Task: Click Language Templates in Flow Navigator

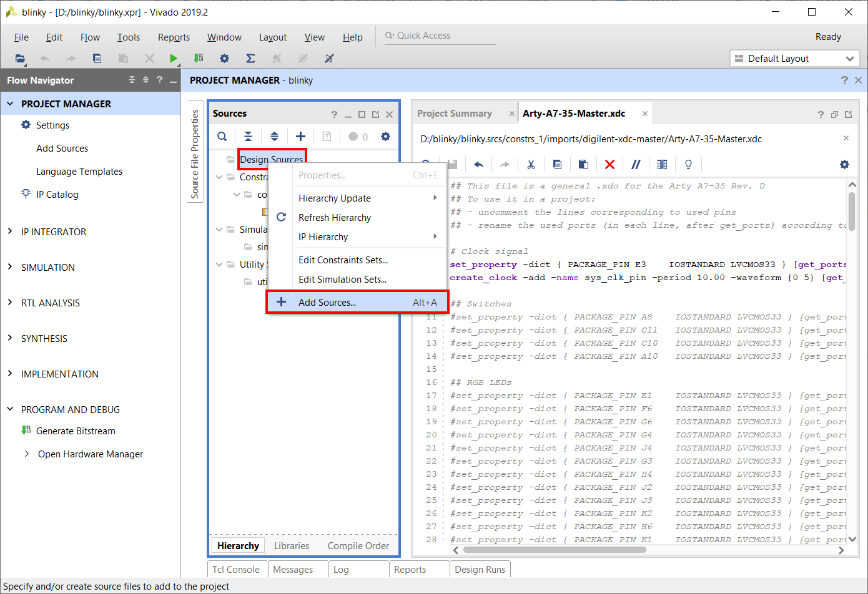Action: (x=79, y=171)
